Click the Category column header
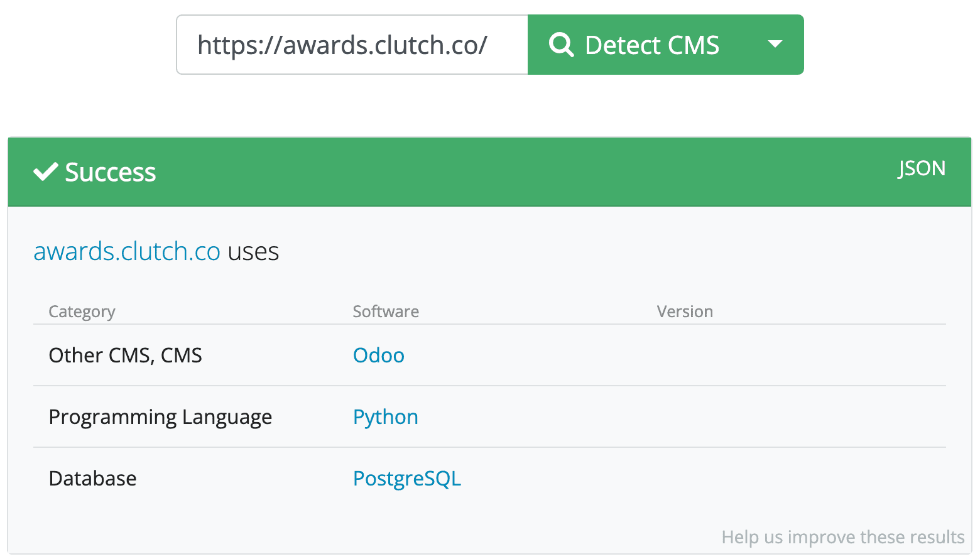Viewport: 980px width, 559px height. pyautogui.click(x=82, y=312)
